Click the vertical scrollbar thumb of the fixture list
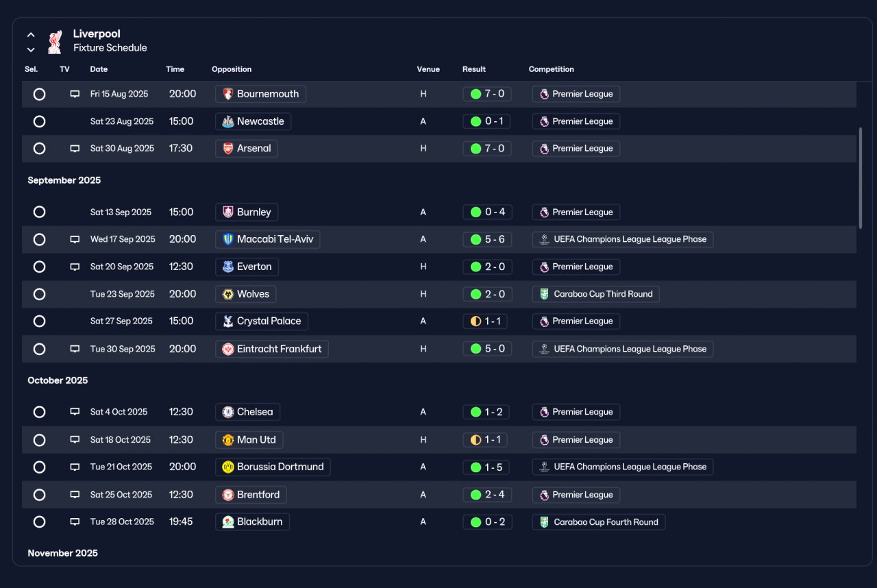The image size is (877, 588). [x=861, y=177]
